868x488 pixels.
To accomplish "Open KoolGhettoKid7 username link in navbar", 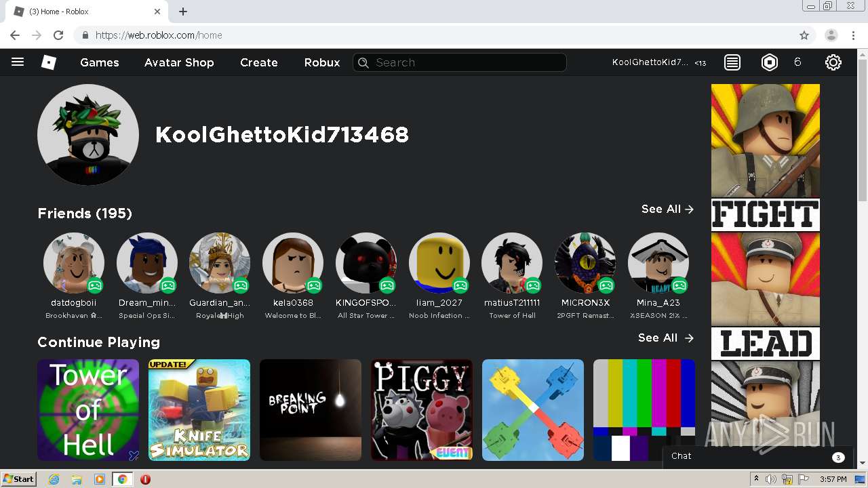I will (650, 62).
